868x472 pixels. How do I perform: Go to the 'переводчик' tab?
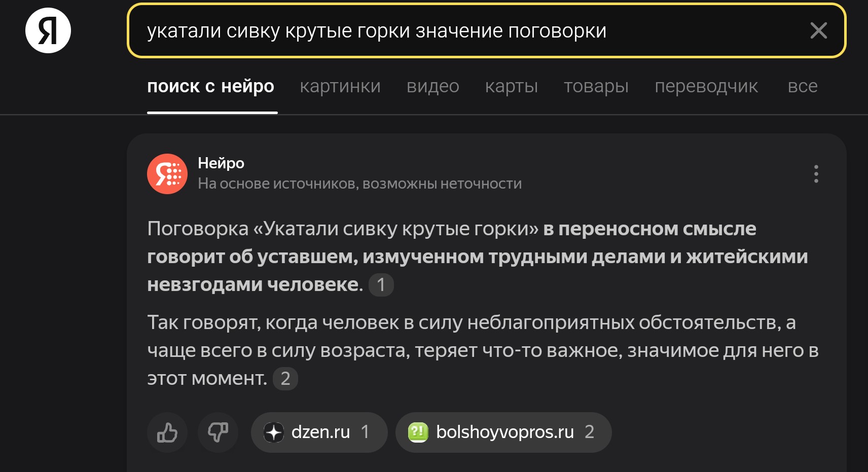706,86
